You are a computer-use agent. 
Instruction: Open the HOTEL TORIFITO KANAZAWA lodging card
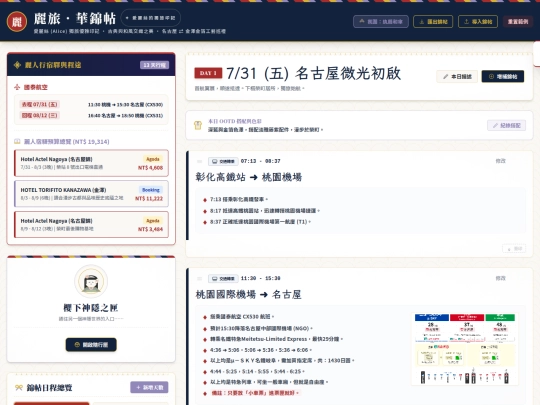pos(91,194)
